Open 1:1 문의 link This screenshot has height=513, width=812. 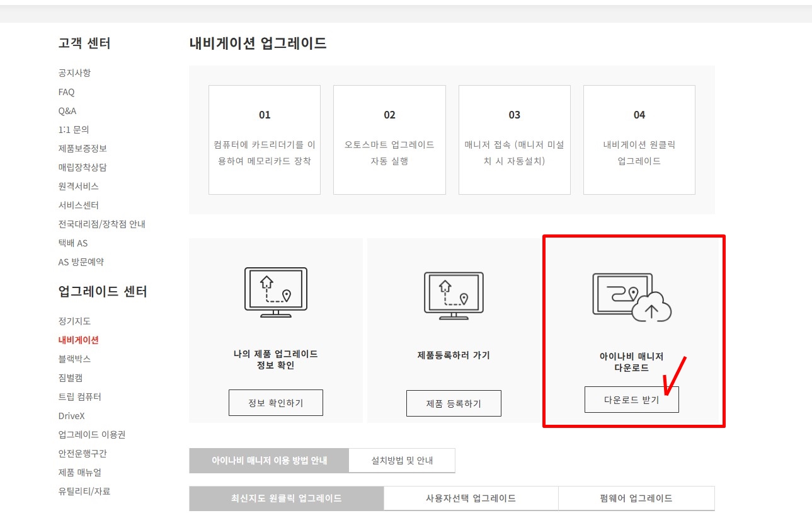(x=74, y=130)
